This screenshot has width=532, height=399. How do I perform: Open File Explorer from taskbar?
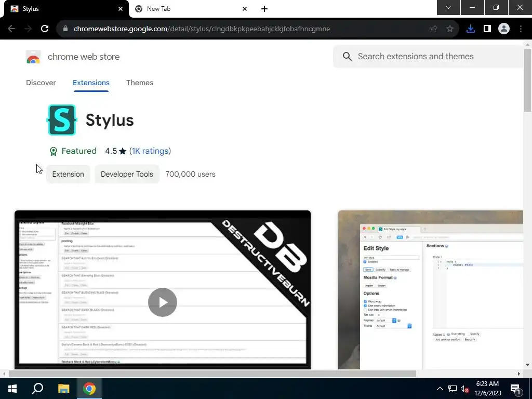coord(63,389)
